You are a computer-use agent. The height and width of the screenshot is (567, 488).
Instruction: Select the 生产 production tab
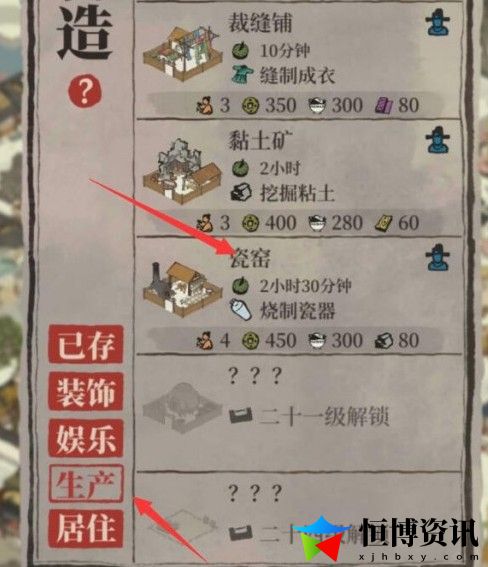click(x=86, y=484)
